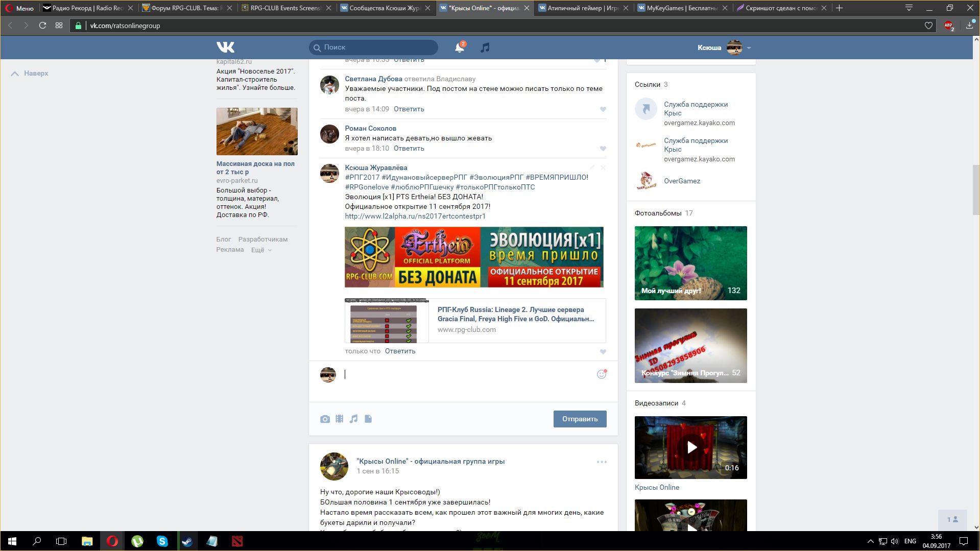Open the Adblock extension icon
980x551 pixels.
(949, 26)
